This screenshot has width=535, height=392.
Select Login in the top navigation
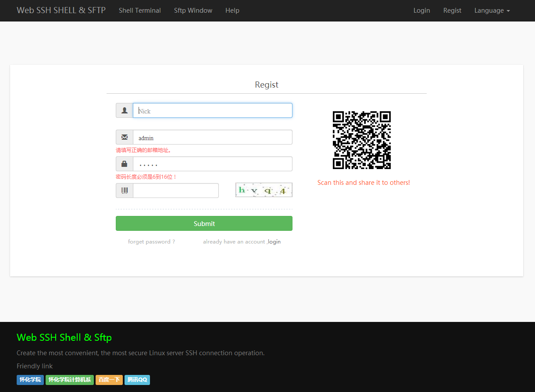422,11
